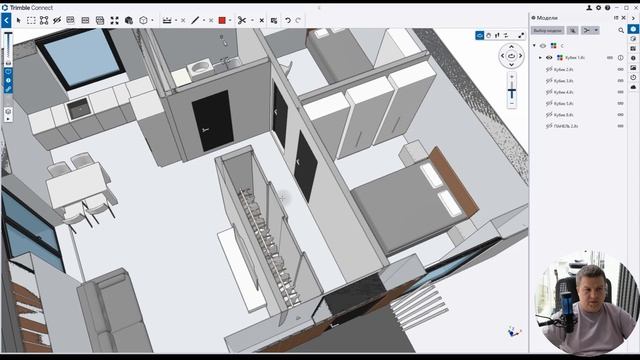Screen dimensions: 640x360
Task: Click the fullscreen diagonal arrows icon
Action: (x=521, y=36)
